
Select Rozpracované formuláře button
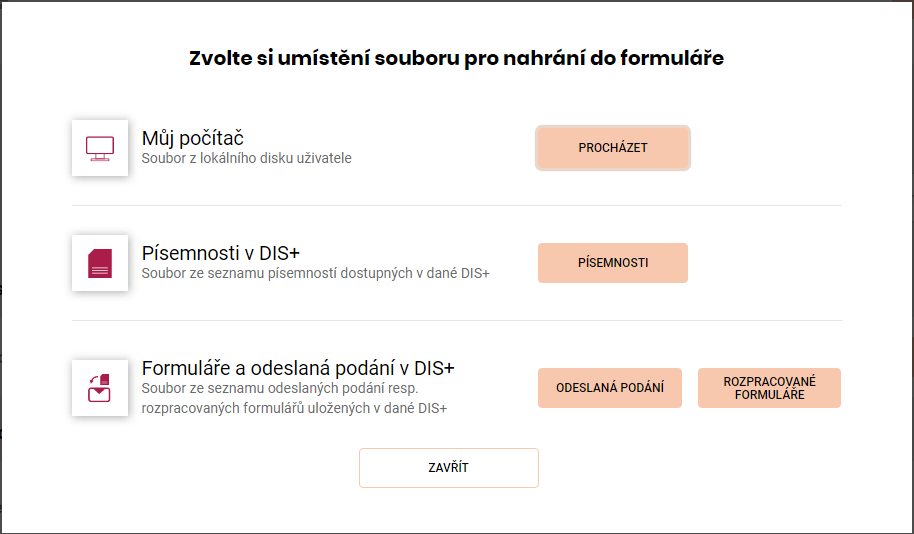click(x=769, y=388)
